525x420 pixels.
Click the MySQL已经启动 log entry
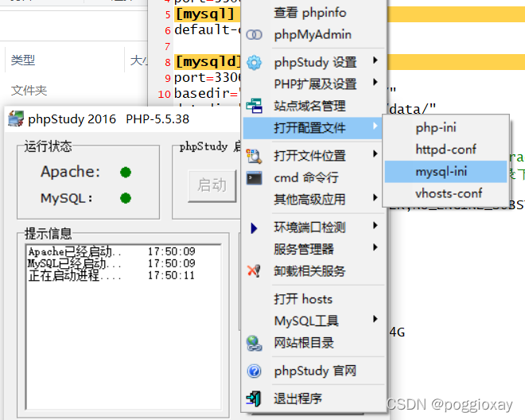coord(111,263)
